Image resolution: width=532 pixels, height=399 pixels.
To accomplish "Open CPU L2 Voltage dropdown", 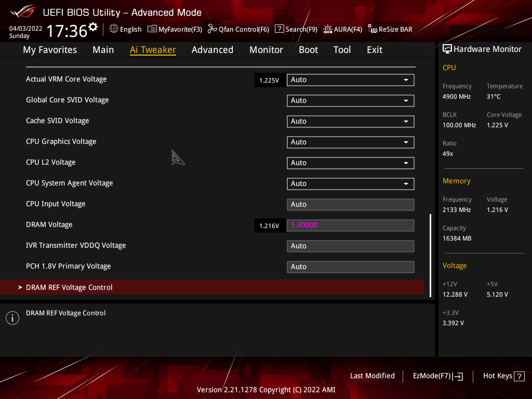I will (351, 163).
